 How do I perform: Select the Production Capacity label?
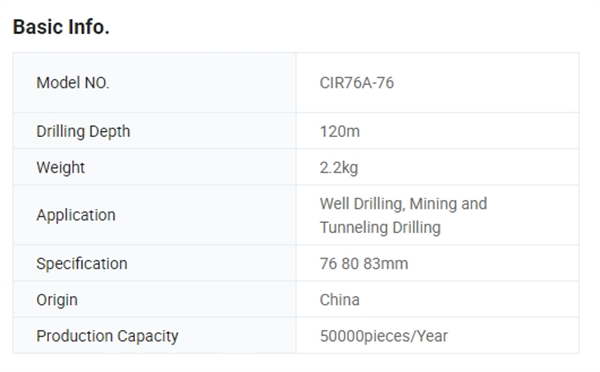(x=107, y=336)
